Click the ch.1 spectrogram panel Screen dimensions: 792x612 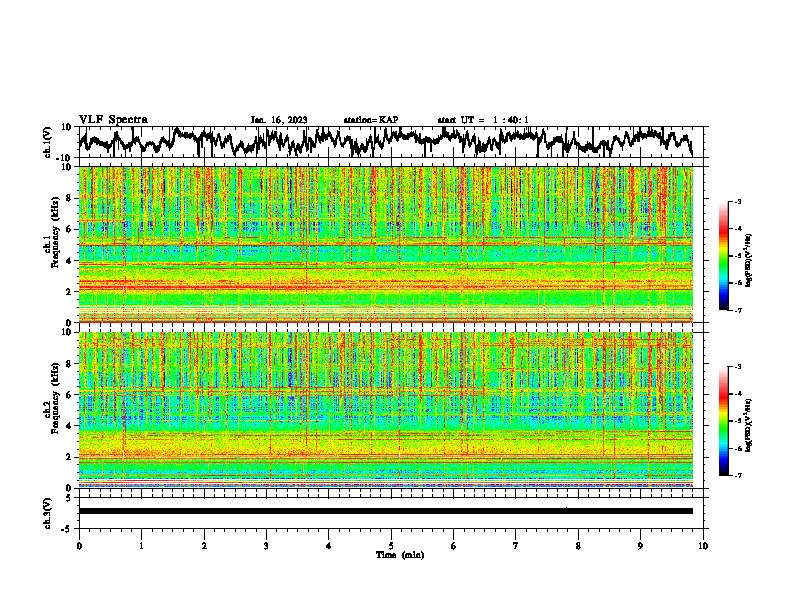[386, 244]
